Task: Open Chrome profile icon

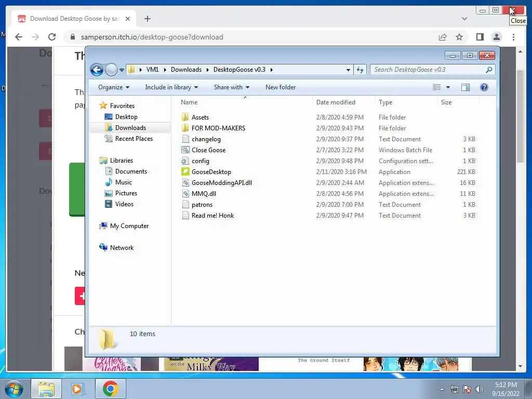Action: click(497, 37)
